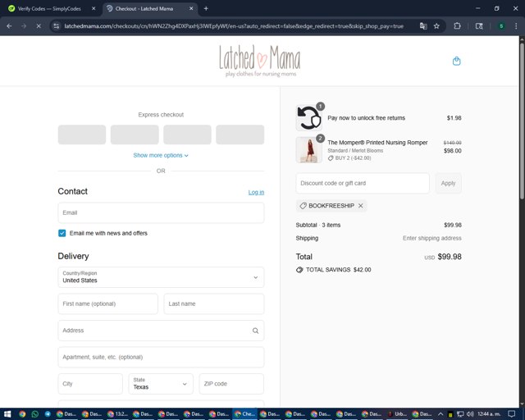Open Chrome's three-dot menu
The image size is (525, 420).
[516, 26]
